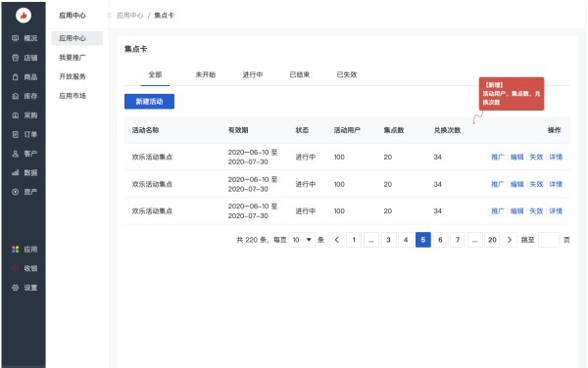This screenshot has height=368, width=588.
Task: Click ellipsis between pages 7 and 20
Action: point(474,240)
